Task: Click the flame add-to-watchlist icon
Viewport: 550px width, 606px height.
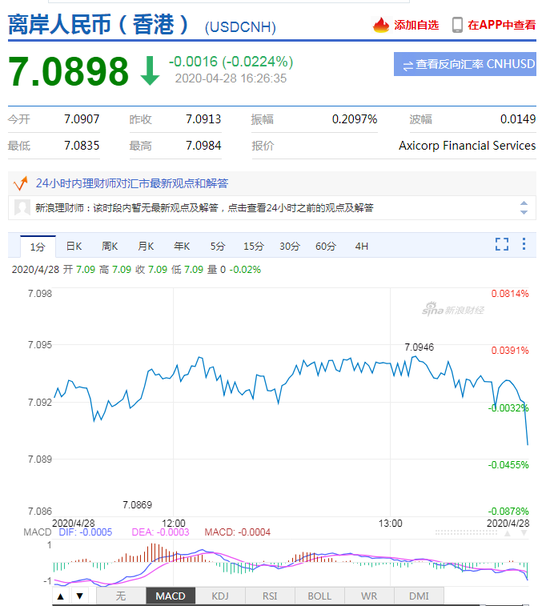Action: [381, 25]
